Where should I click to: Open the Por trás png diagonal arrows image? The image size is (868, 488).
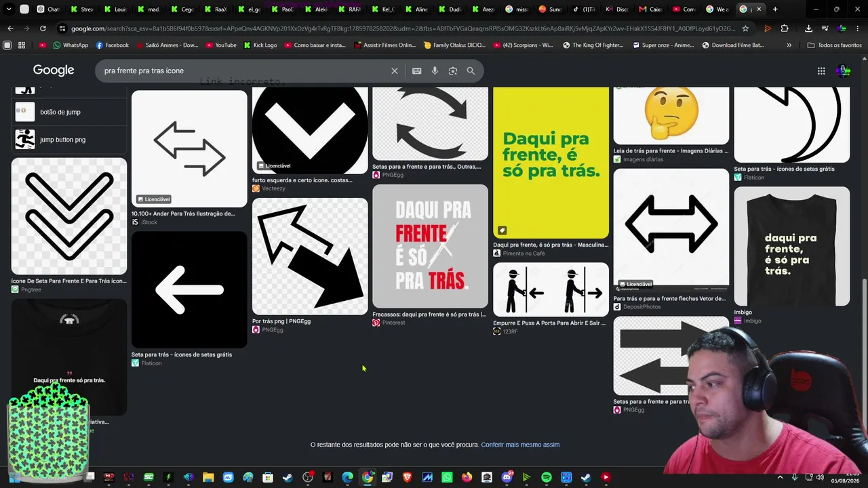[310, 256]
